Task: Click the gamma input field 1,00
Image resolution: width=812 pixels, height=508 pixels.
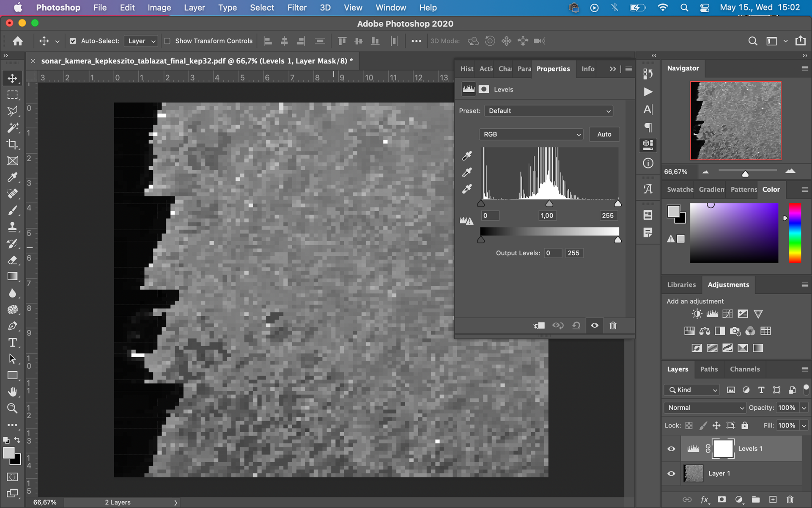Action: coord(547,215)
